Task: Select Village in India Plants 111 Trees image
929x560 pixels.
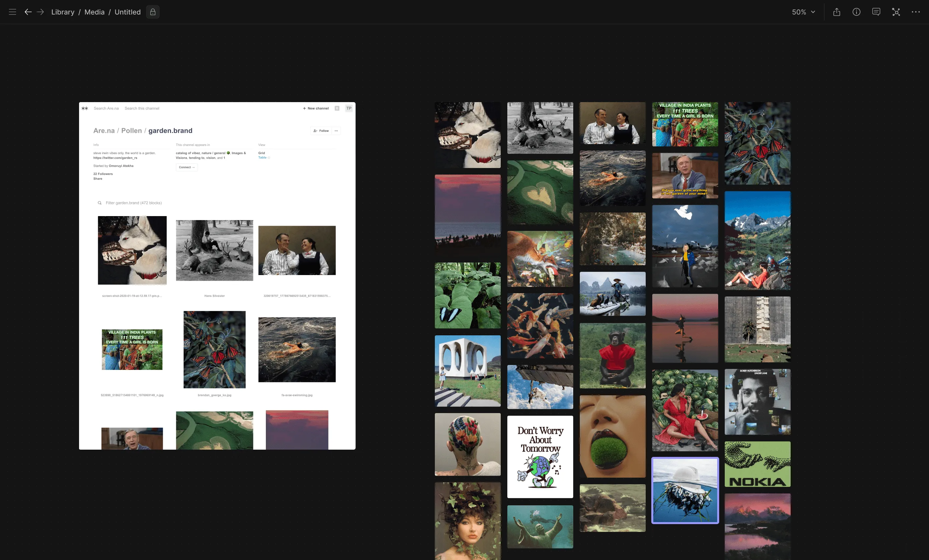Action: [685, 124]
